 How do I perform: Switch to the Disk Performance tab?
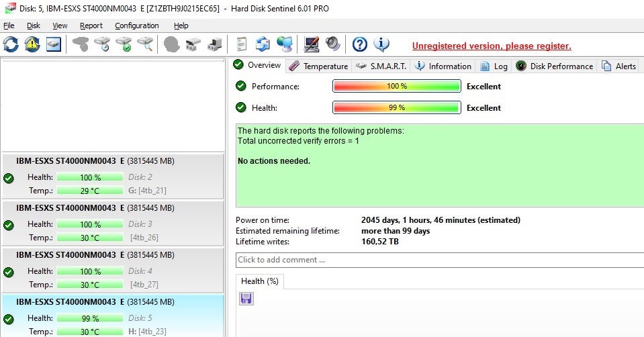[554, 66]
